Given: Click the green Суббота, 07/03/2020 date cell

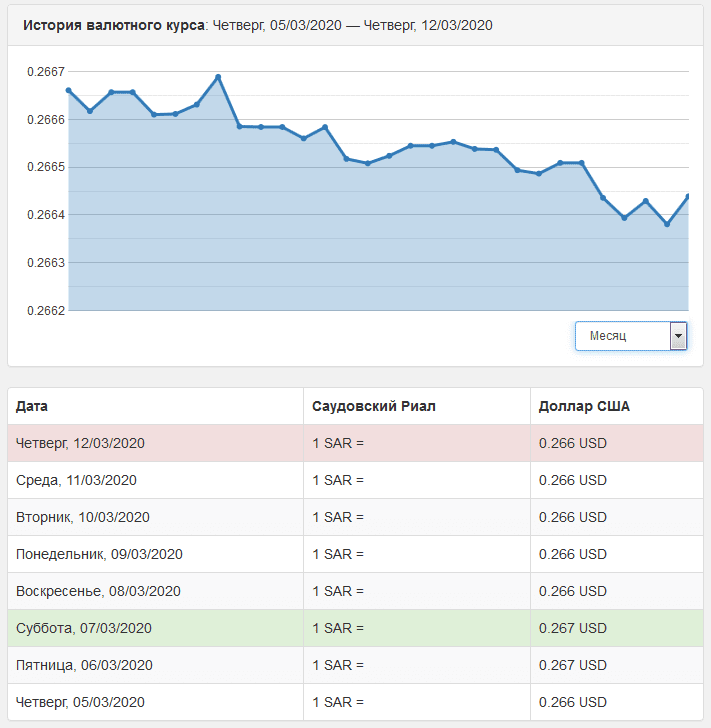Looking at the screenshot, I should (x=82, y=628).
